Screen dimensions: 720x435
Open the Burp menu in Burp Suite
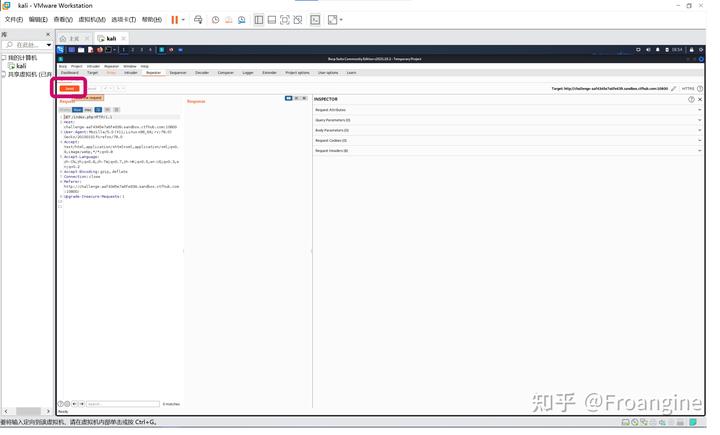(x=63, y=66)
